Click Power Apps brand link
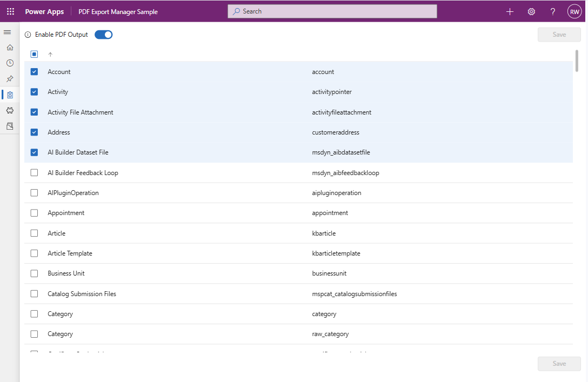Screen dimensions: 588x382 tap(44, 12)
